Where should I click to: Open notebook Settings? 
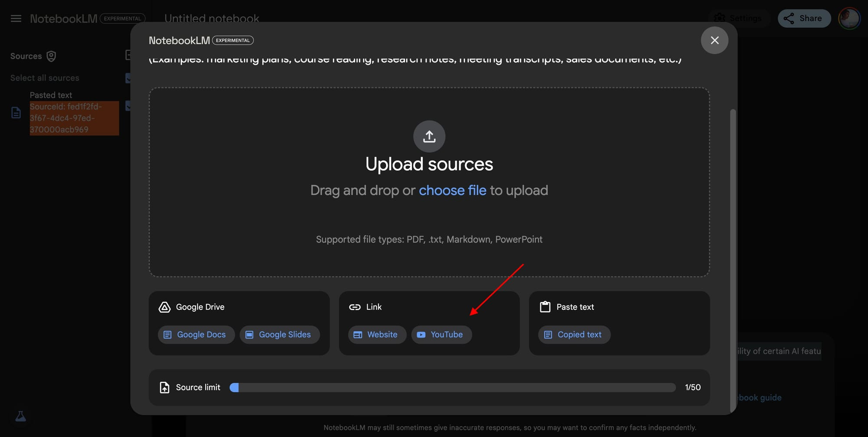(740, 18)
